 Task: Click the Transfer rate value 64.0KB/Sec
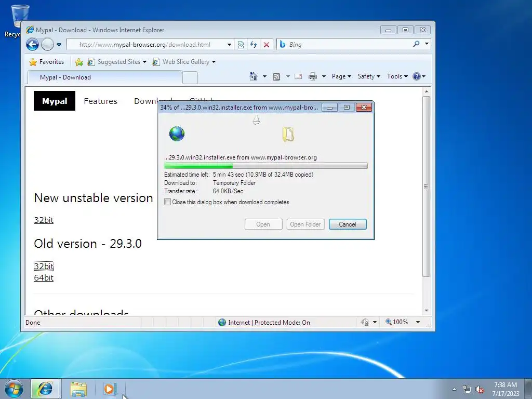click(x=228, y=191)
